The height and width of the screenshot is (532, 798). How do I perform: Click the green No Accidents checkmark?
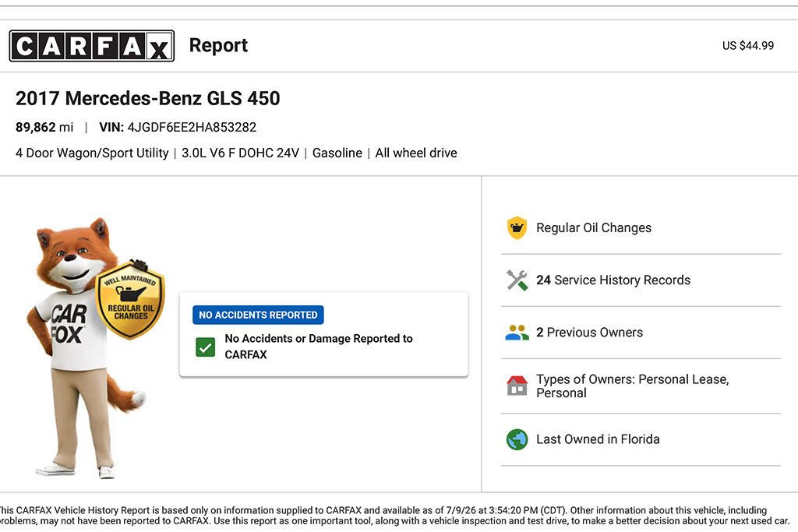click(205, 347)
